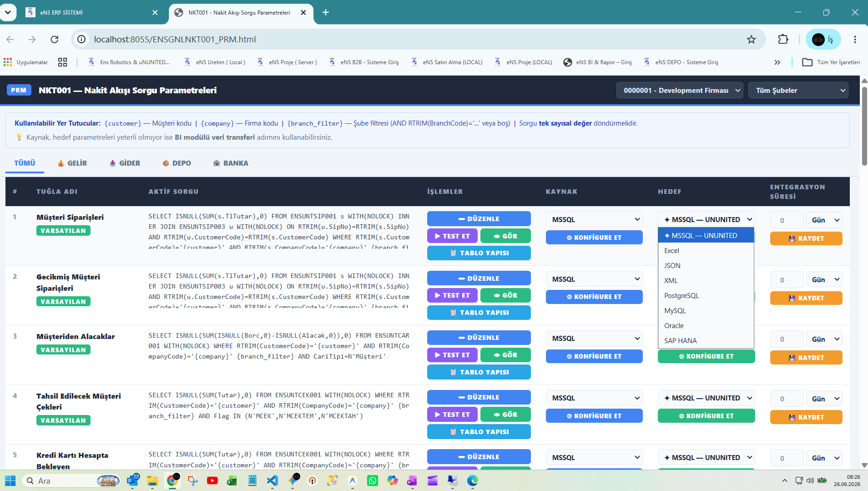The width and height of the screenshot is (868, 491).
Task: Select Oracle from the target list
Action: click(x=706, y=326)
